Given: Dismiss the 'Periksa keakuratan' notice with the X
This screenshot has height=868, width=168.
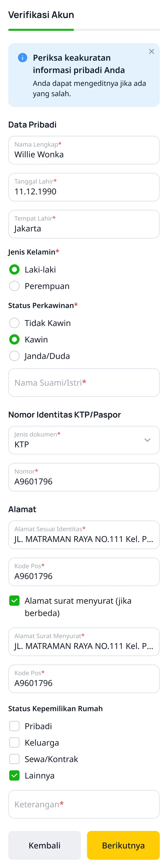Looking at the screenshot, I should click(x=151, y=52).
